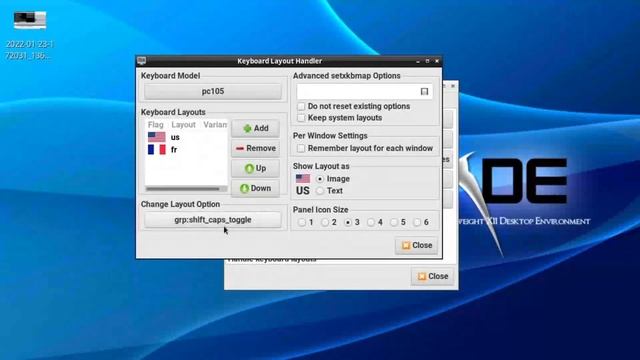
Task: Click the Flag column header
Action: point(156,124)
